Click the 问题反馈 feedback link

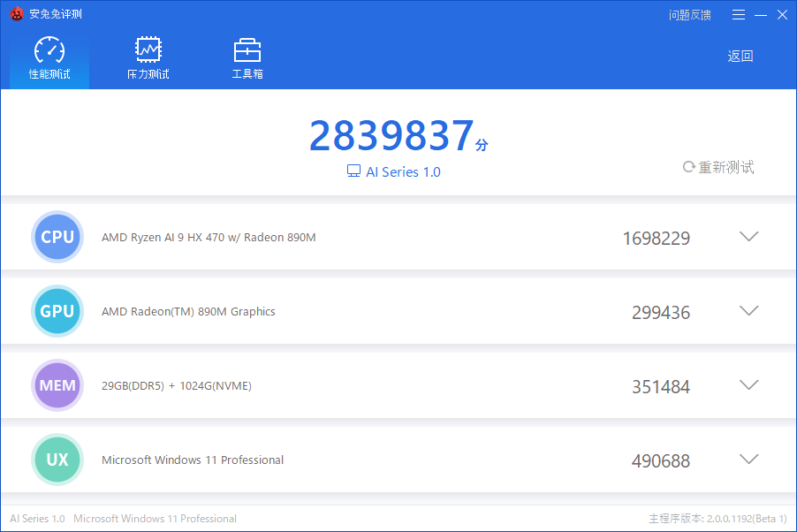[689, 15]
